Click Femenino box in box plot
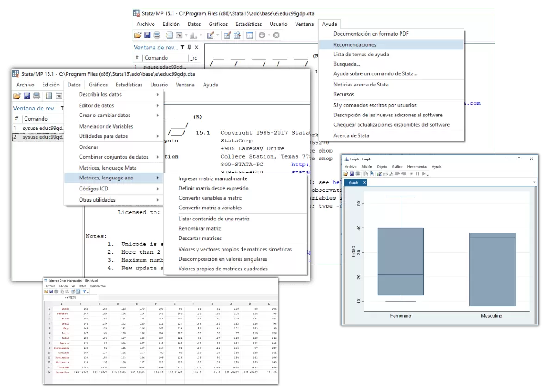Viewport: 549px width, 392px height. coord(401,262)
